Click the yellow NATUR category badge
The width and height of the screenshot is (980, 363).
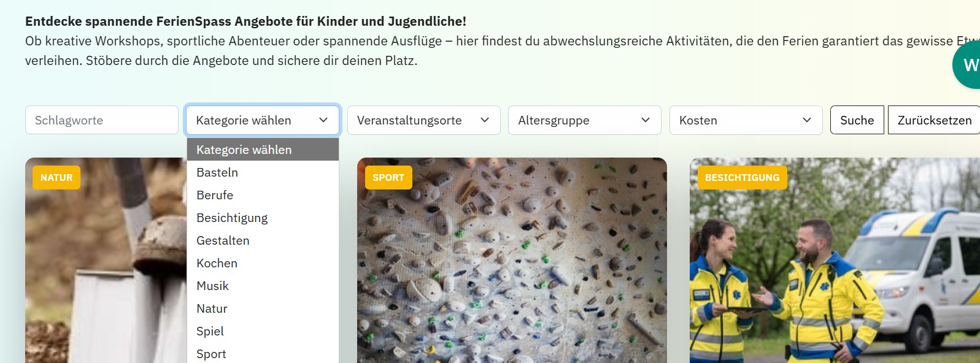56,178
